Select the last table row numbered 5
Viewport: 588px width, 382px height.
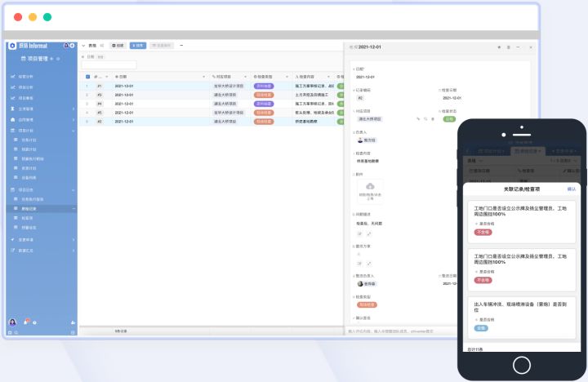point(131,121)
